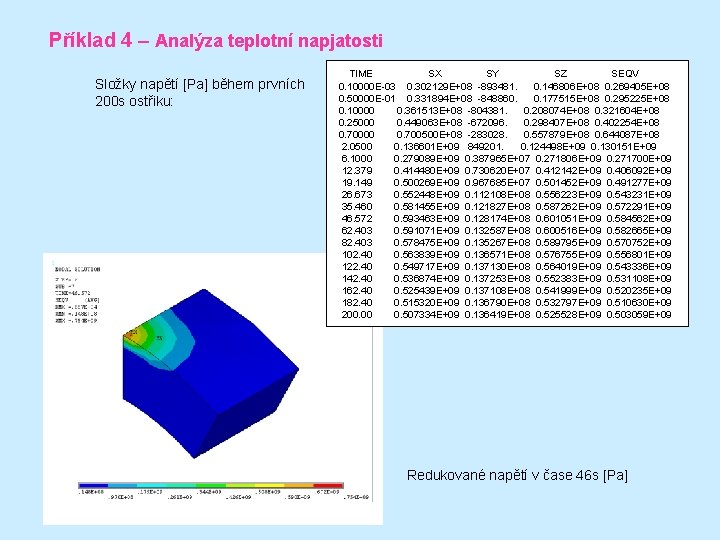Image resolution: width=720 pixels, height=540 pixels.
Task: Click the SX value 0.500269E+09
Action: 426,182
